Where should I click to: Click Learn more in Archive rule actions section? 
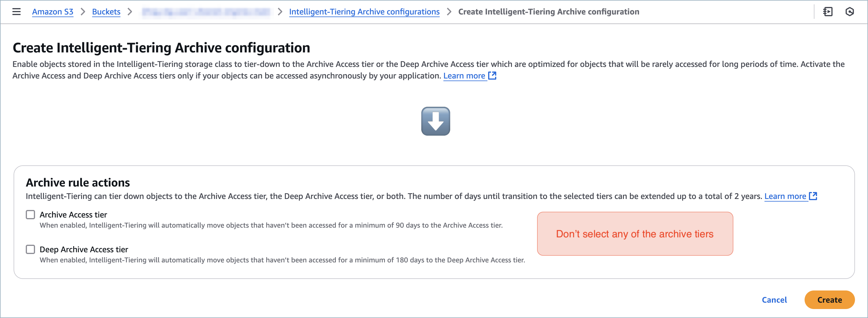pyautogui.click(x=785, y=196)
